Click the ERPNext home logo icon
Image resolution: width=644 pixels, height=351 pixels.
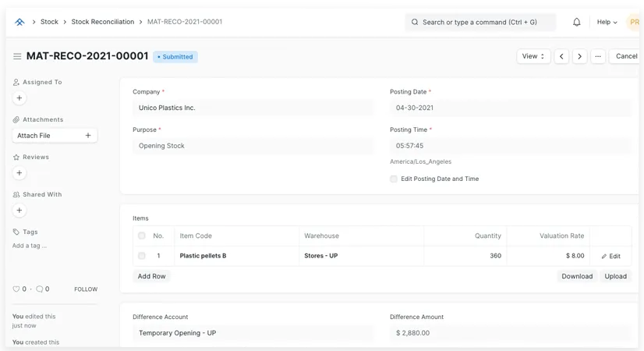point(19,22)
